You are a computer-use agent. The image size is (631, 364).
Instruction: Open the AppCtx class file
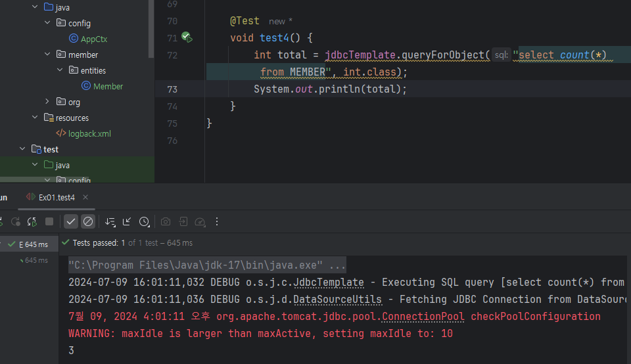[x=94, y=39]
